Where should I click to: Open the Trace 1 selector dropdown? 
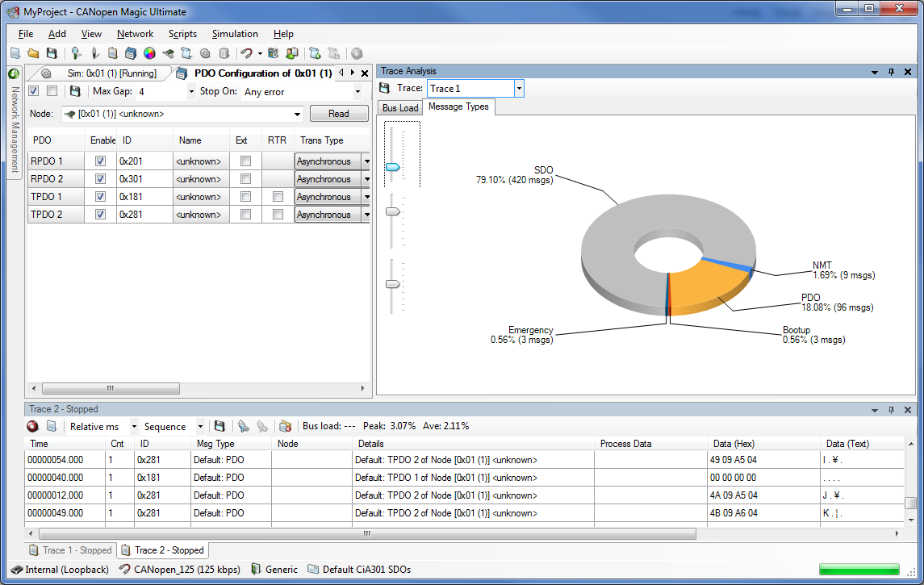point(519,88)
